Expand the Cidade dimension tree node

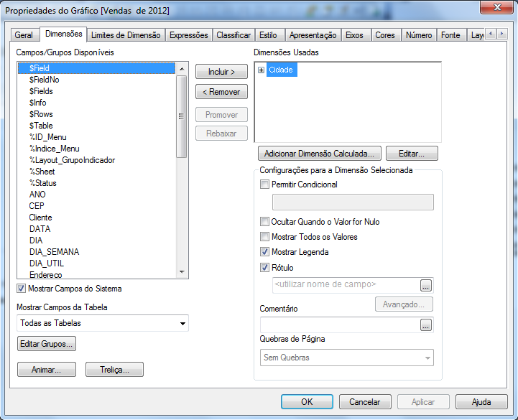(261, 70)
